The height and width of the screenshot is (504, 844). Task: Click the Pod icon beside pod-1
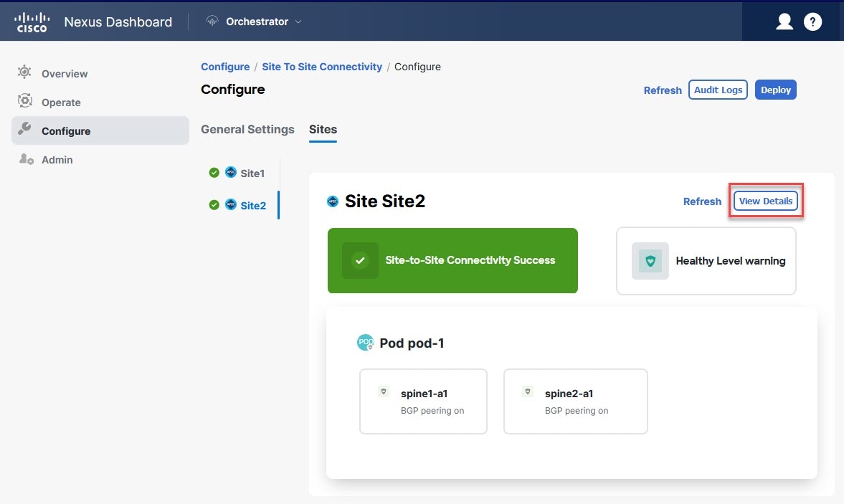366,342
